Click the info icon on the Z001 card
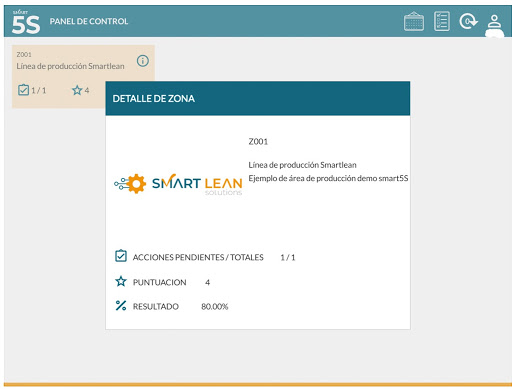This screenshot has height=389, width=512. [143, 61]
